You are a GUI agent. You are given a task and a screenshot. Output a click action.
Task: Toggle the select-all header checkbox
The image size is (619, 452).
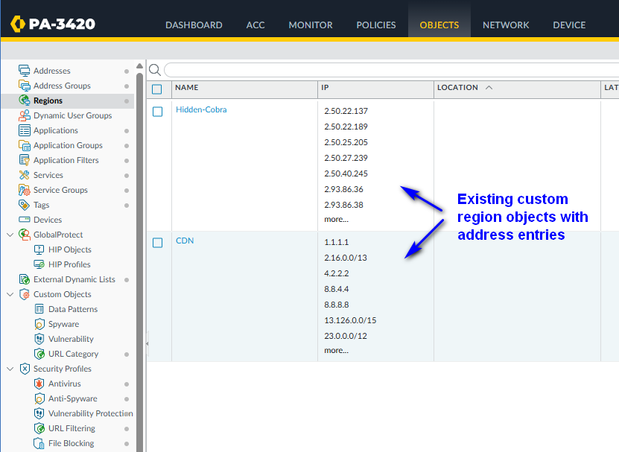(157, 89)
